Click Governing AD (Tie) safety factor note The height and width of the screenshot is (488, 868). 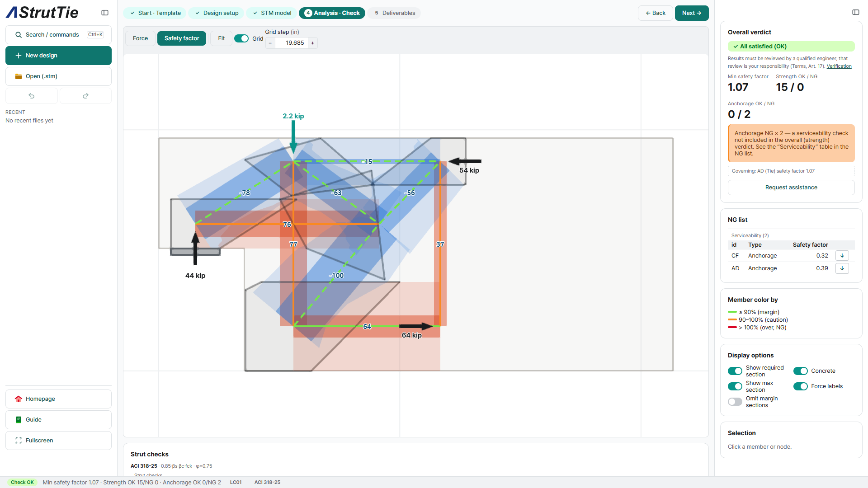791,171
